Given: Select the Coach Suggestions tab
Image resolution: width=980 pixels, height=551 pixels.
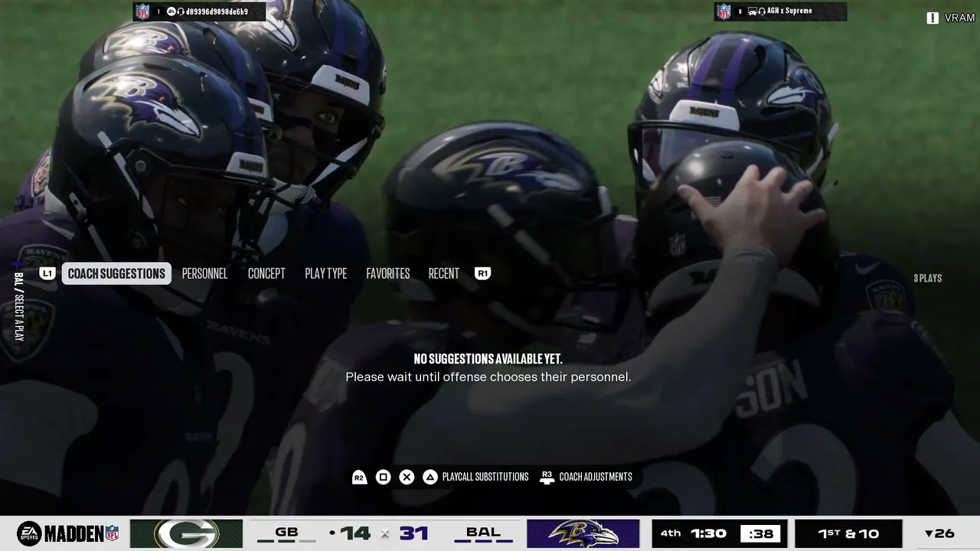Looking at the screenshot, I should click(x=116, y=273).
